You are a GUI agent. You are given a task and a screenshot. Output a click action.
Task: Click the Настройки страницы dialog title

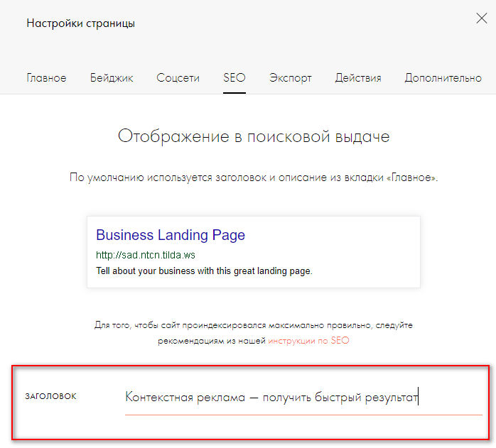pyautogui.click(x=80, y=23)
